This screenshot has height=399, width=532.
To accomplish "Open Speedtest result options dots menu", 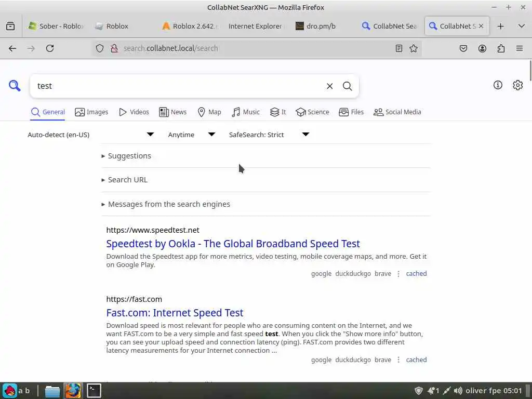I will coord(398,274).
